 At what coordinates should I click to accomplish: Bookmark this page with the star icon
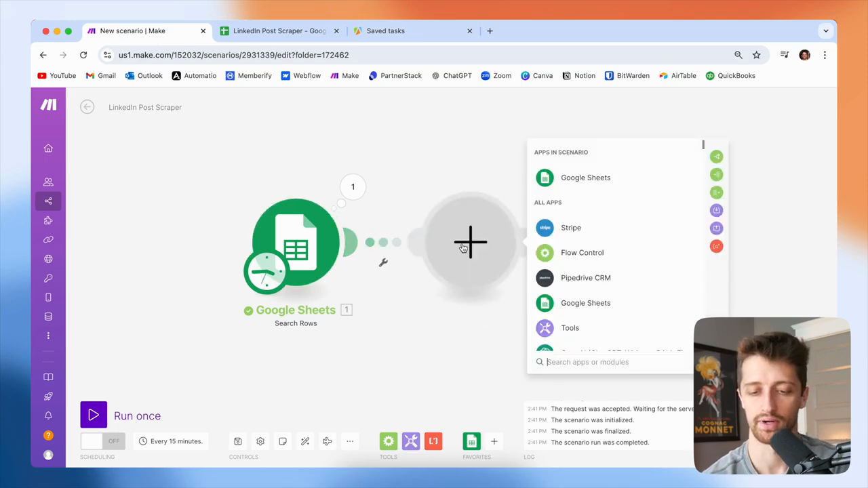point(757,55)
